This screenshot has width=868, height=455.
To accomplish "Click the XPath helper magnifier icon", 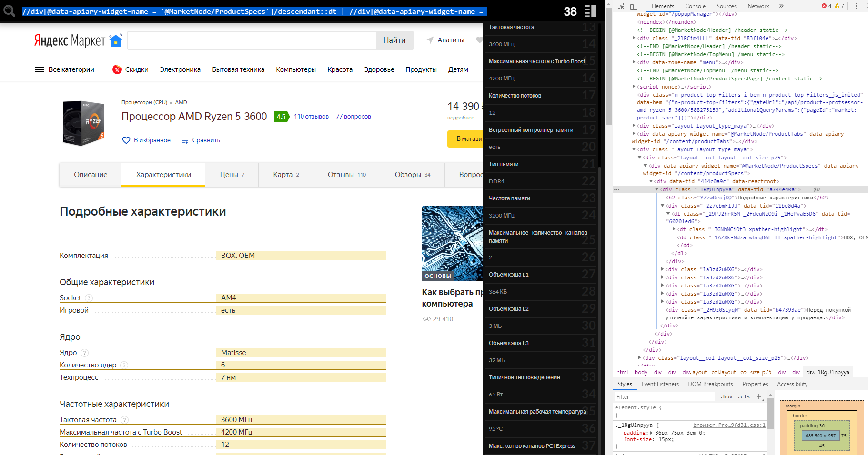I will pyautogui.click(x=9, y=11).
